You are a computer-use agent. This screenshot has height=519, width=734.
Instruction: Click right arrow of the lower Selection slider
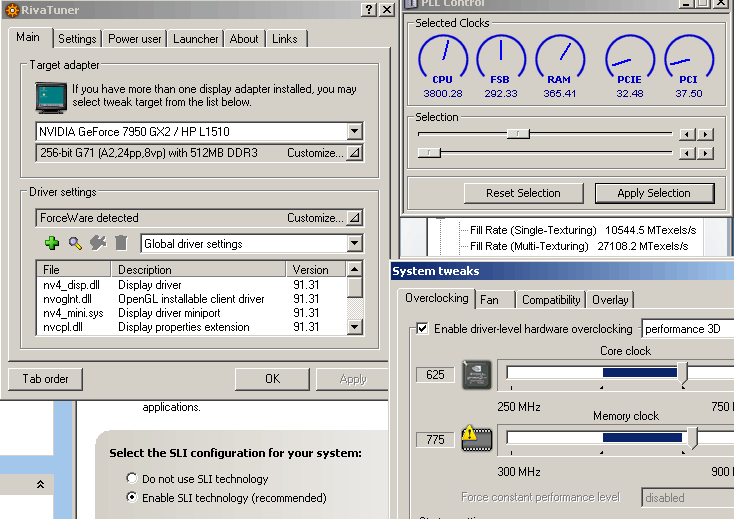pos(705,153)
